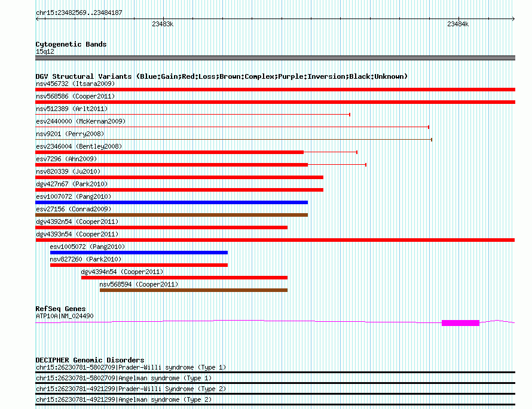Screen dimensions: 532x409
Task: Click the esv1005072 (Pang2010) blue bar
Action: coord(139,253)
